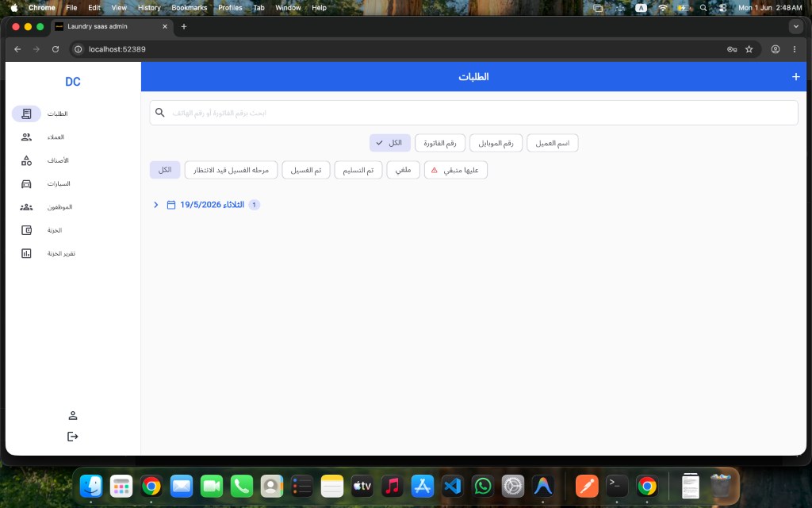Filter orders by ملغي status
Image resolution: width=812 pixels, height=508 pixels.
pos(404,170)
